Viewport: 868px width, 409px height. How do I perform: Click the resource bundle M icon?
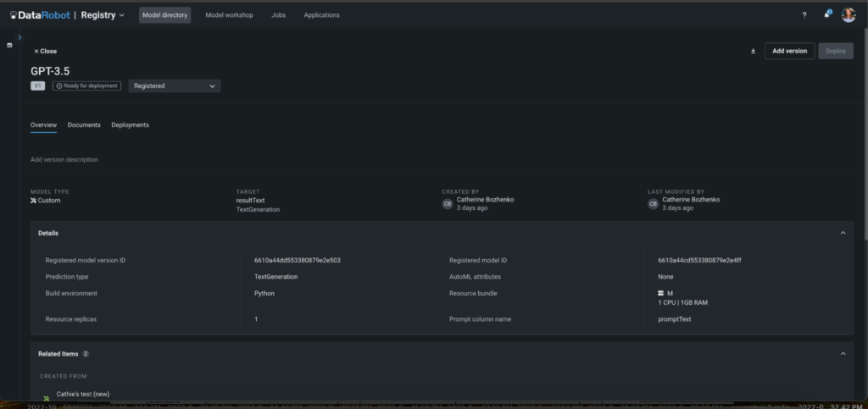pos(660,293)
